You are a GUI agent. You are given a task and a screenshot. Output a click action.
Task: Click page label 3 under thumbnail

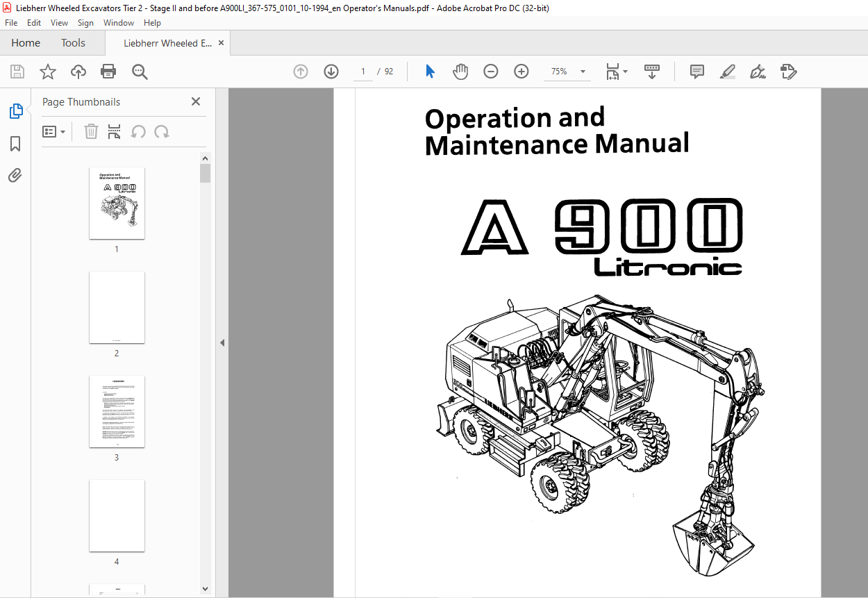[x=117, y=457]
